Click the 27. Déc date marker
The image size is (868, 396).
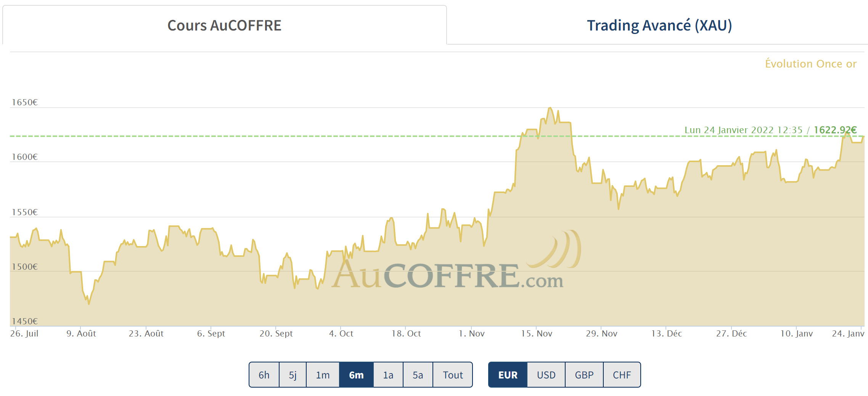tap(731, 333)
